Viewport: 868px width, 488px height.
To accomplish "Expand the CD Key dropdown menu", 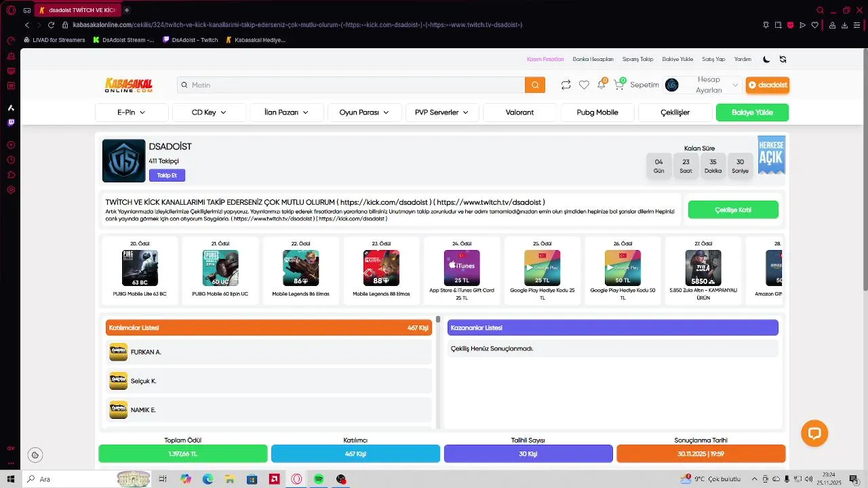I will click(209, 113).
